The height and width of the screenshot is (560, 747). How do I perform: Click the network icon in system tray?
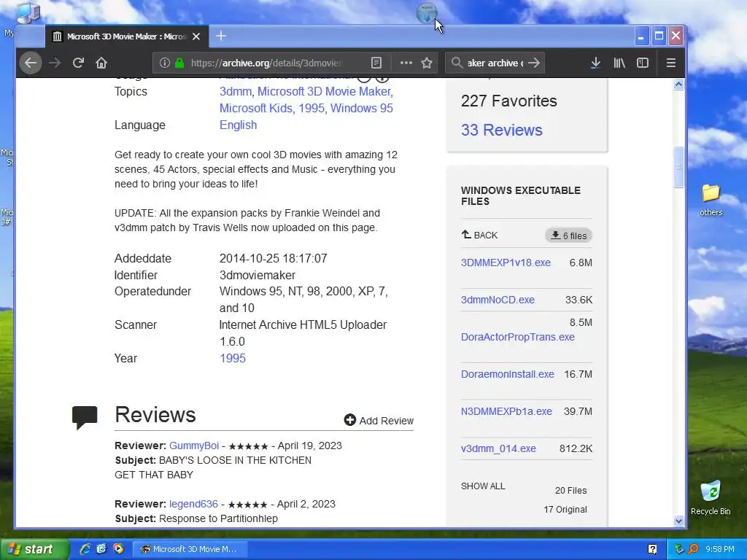(679, 549)
